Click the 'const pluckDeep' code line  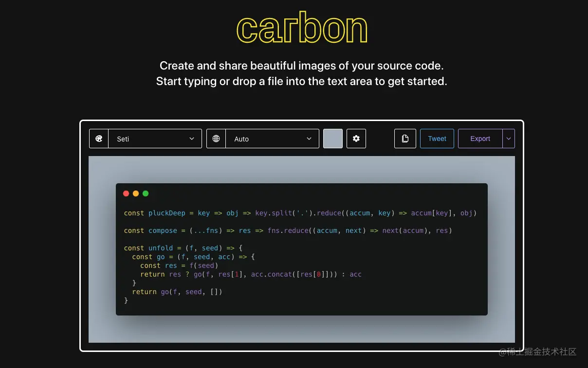click(x=300, y=213)
